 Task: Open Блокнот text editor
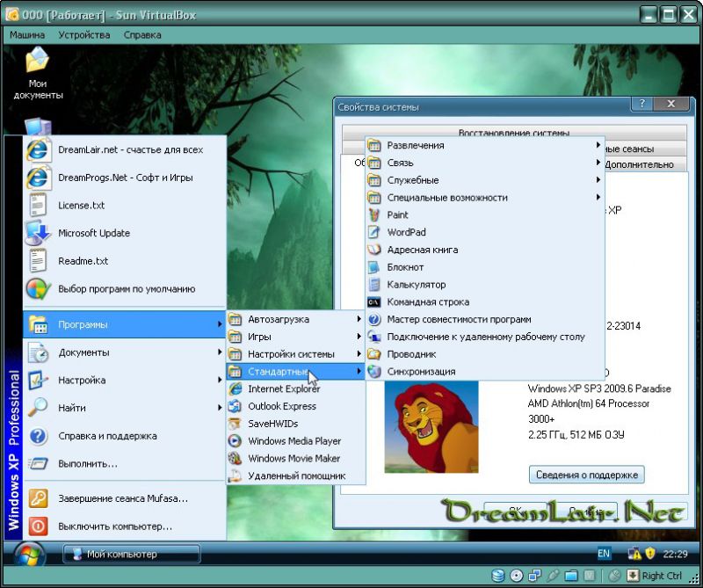point(405,267)
